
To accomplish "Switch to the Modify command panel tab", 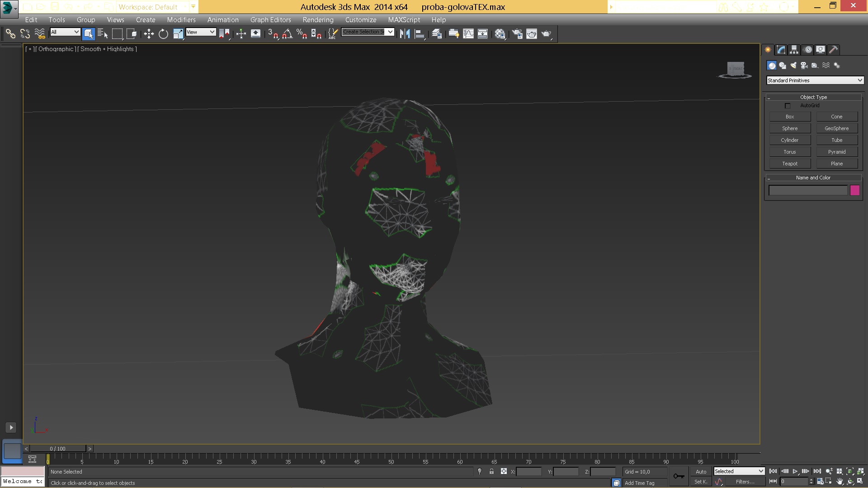I will 781,50.
